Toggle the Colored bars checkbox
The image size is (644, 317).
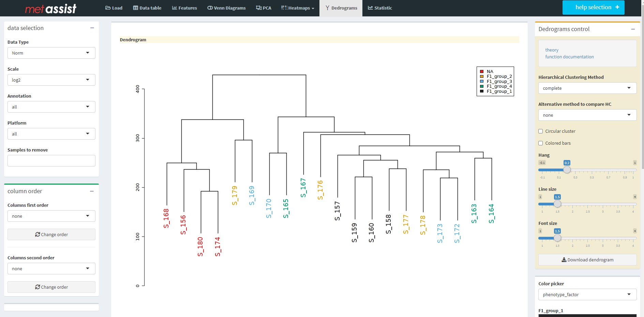pos(540,143)
